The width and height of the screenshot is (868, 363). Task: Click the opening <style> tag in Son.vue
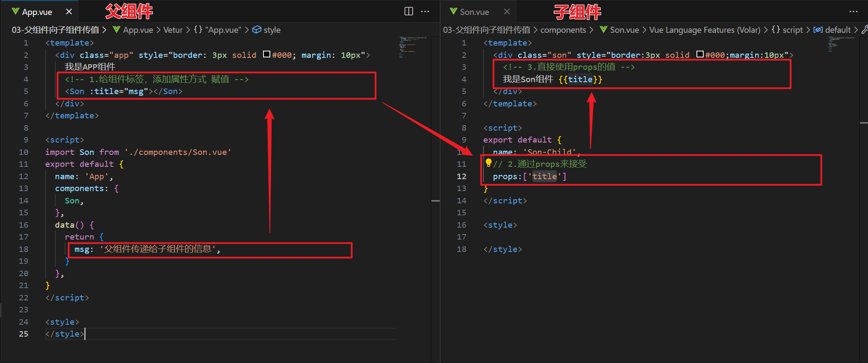(x=500, y=225)
